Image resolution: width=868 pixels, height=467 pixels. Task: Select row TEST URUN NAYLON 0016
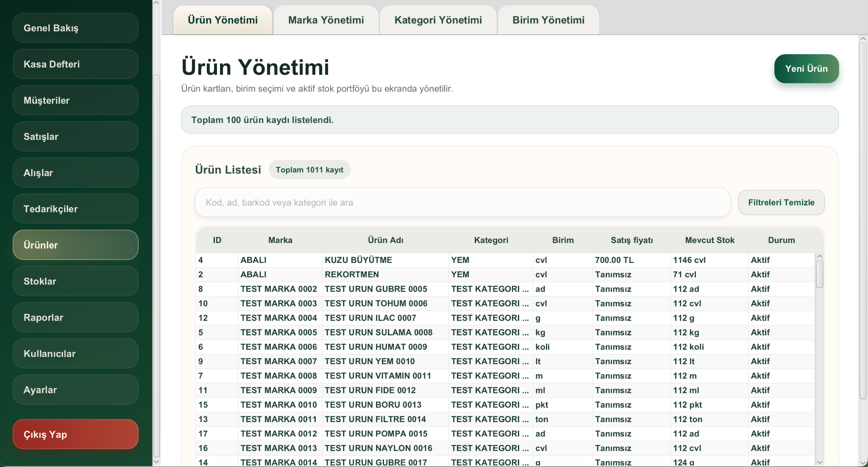[505, 448]
